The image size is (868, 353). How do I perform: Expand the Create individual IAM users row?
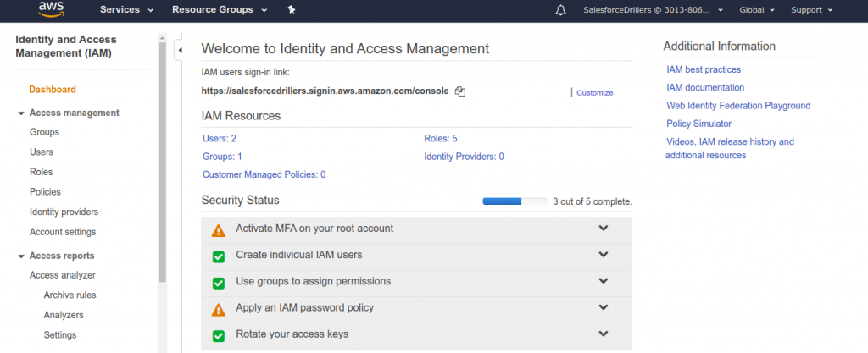[604, 255]
